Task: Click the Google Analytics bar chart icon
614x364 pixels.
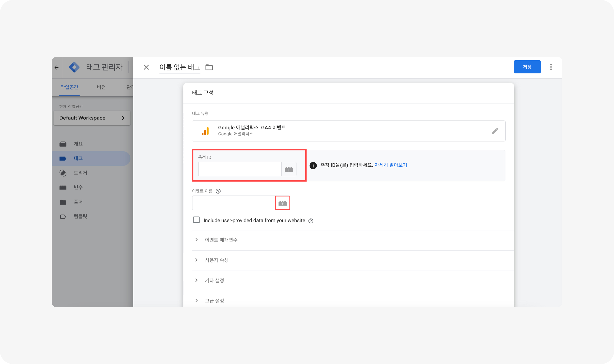Action: click(x=205, y=131)
